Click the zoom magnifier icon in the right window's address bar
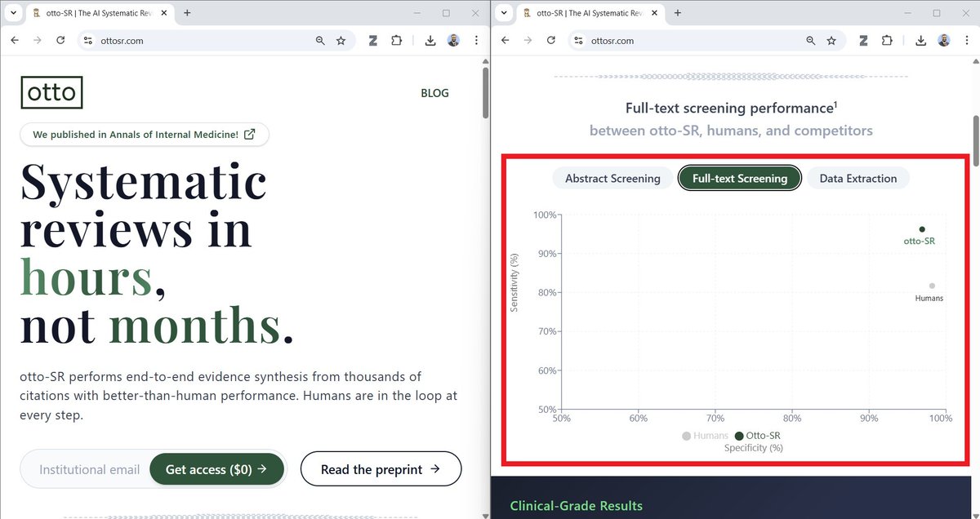This screenshot has width=980, height=519. click(x=810, y=41)
